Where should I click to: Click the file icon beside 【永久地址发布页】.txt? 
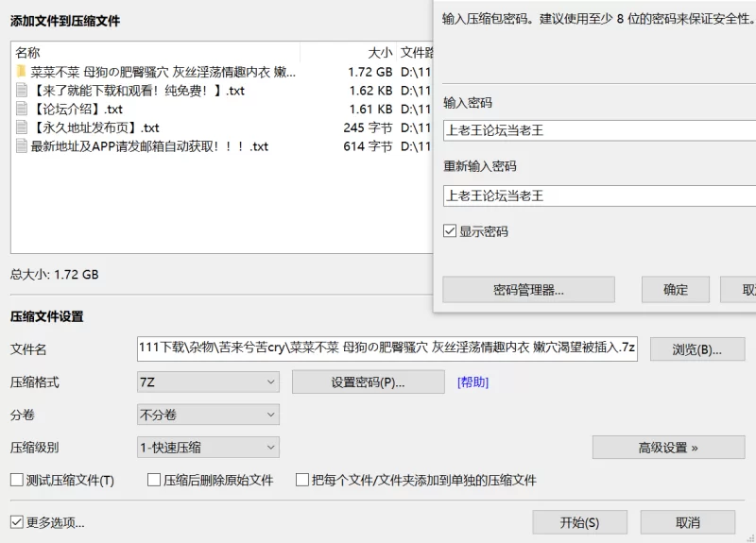21,127
